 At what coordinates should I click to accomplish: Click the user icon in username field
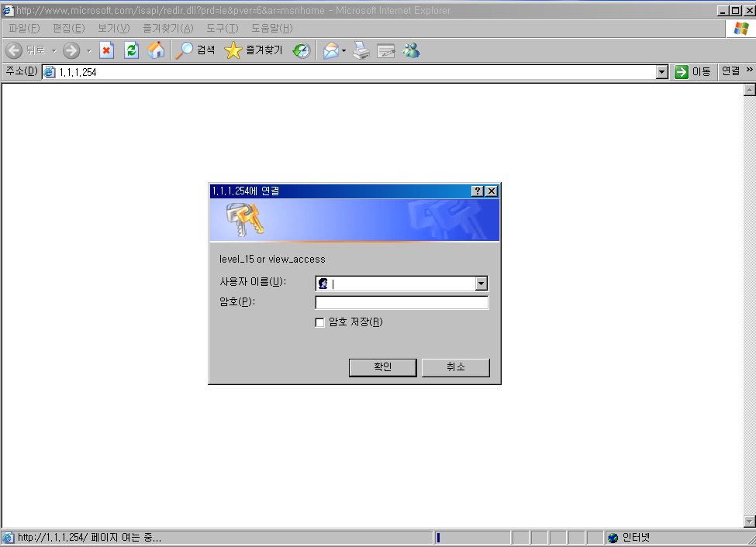click(x=323, y=284)
